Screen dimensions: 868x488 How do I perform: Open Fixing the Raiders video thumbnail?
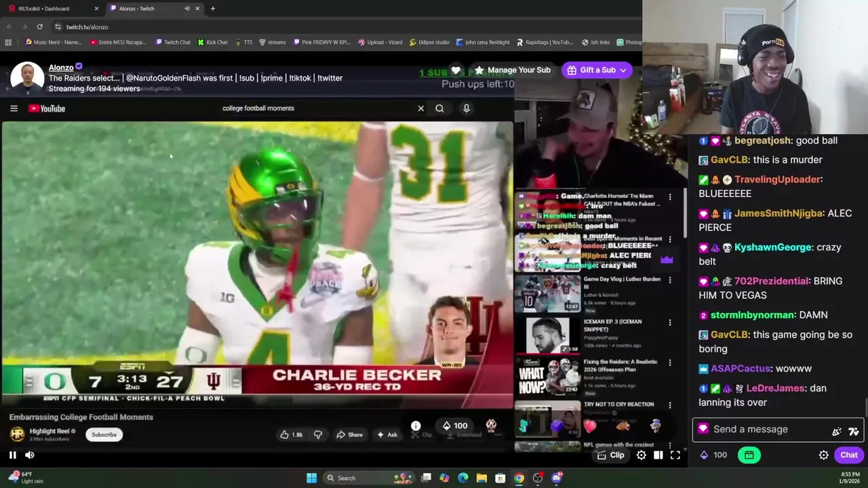(547, 375)
